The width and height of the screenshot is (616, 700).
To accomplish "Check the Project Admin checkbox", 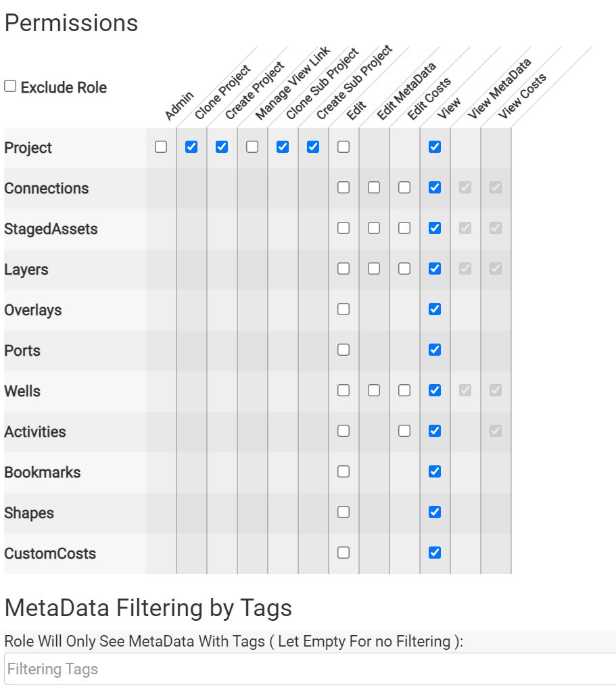I will (x=161, y=147).
